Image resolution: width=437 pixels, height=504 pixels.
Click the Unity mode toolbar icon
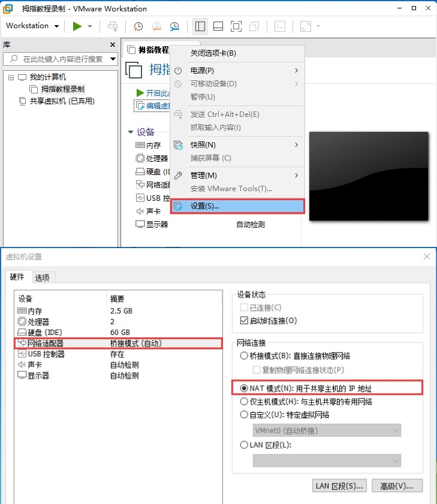[254, 26]
